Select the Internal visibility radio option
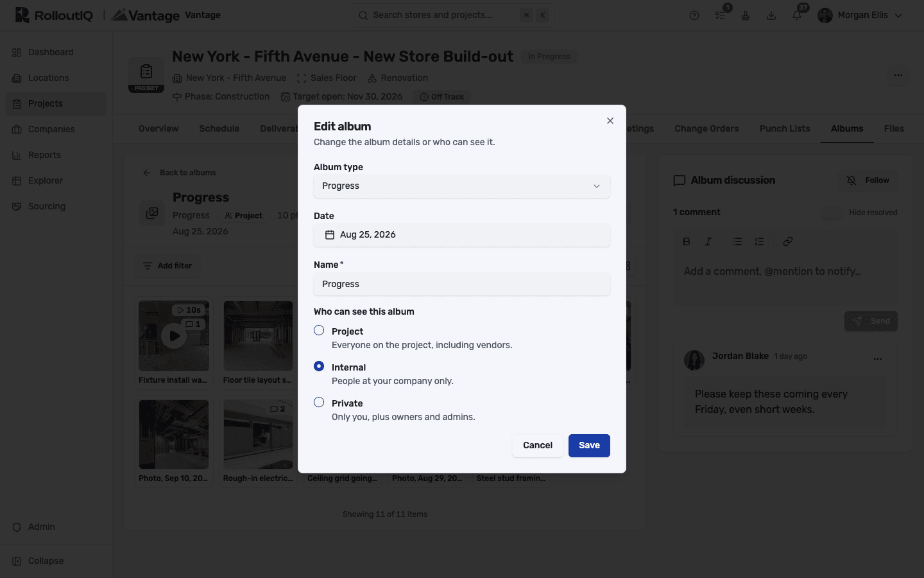 [319, 366]
